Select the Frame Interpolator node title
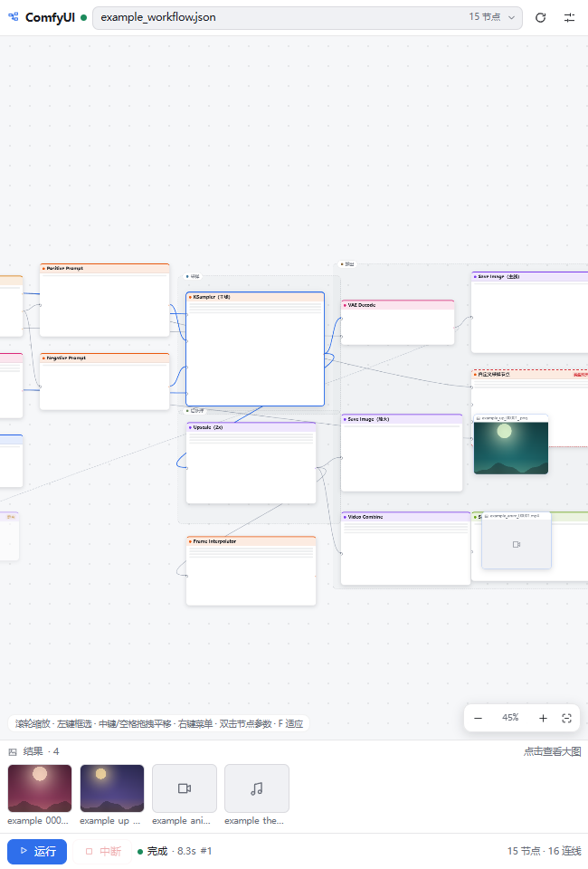The width and height of the screenshot is (588, 869). pos(214,541)
